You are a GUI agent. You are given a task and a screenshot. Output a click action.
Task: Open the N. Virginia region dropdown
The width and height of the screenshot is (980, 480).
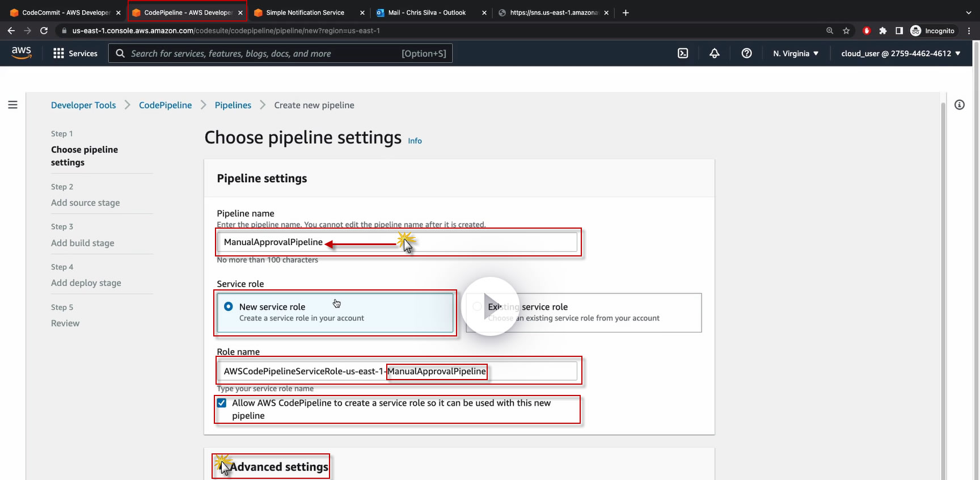point(796,53)
